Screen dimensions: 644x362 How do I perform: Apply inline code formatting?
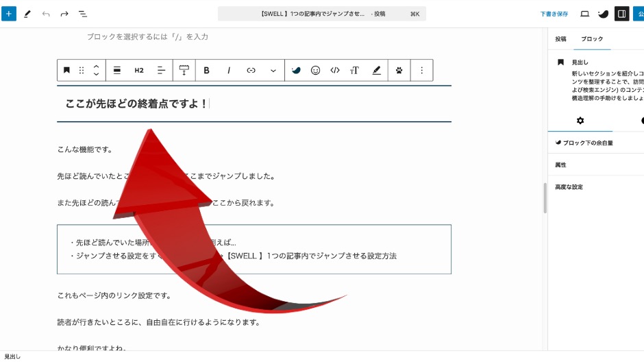click(x=335, y=70)
